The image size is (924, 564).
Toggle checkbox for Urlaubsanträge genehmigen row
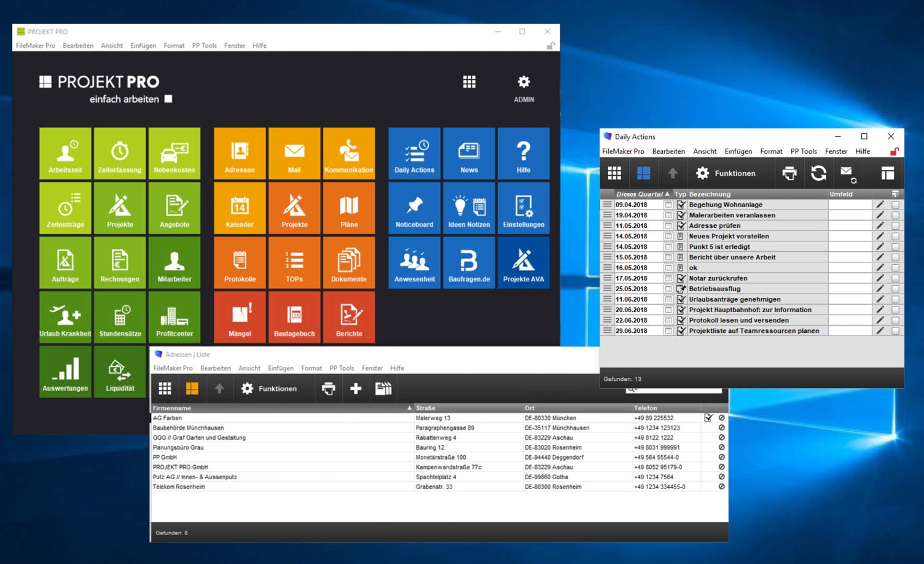895,299
